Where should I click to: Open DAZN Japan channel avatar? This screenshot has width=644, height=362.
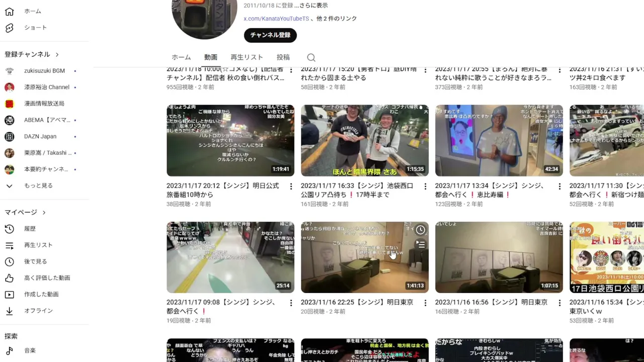(9, 136)
